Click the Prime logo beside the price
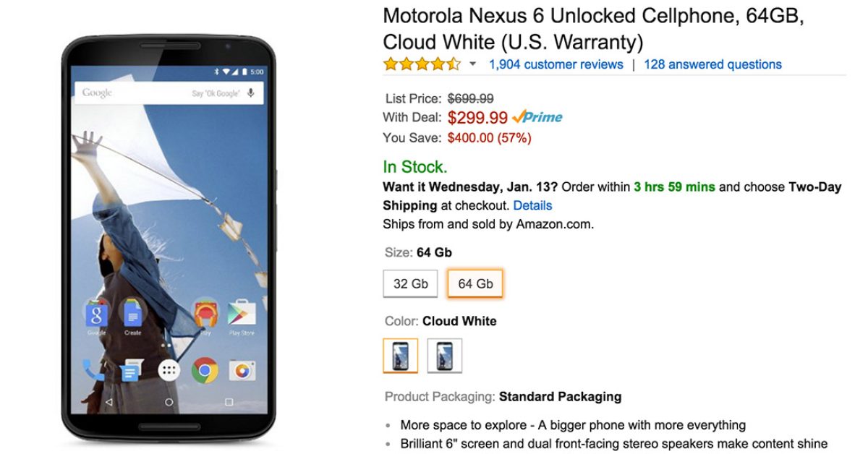This screenshot has width=868, height=454. click(537, 117)
